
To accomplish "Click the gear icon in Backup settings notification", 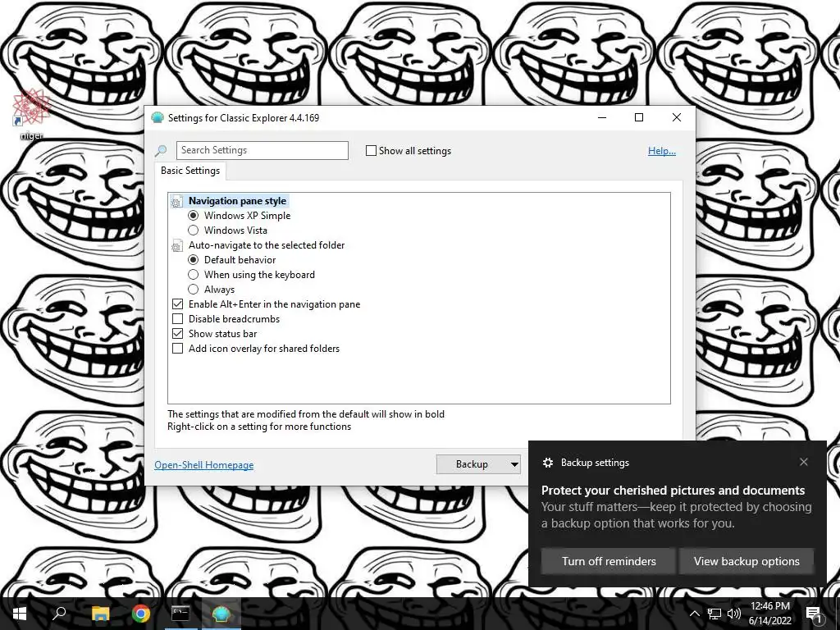I will point(547,463).
